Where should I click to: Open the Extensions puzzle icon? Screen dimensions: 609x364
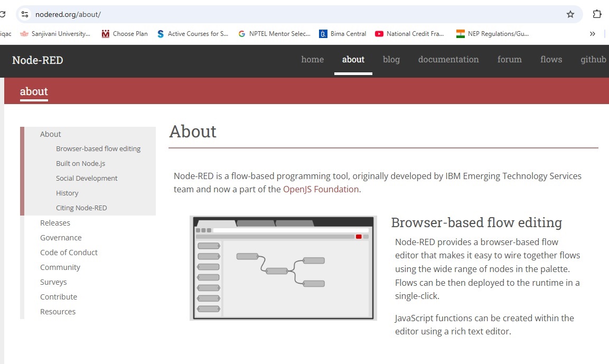597,14
